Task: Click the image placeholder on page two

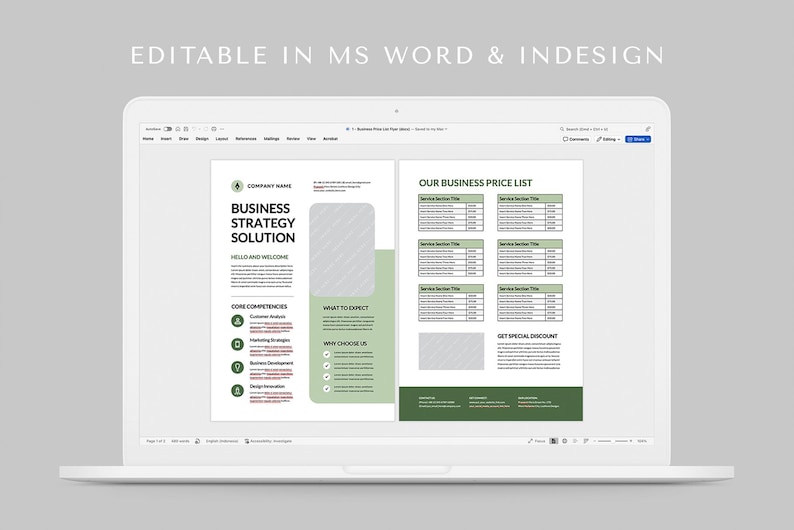Action: [x=451, y=351]
